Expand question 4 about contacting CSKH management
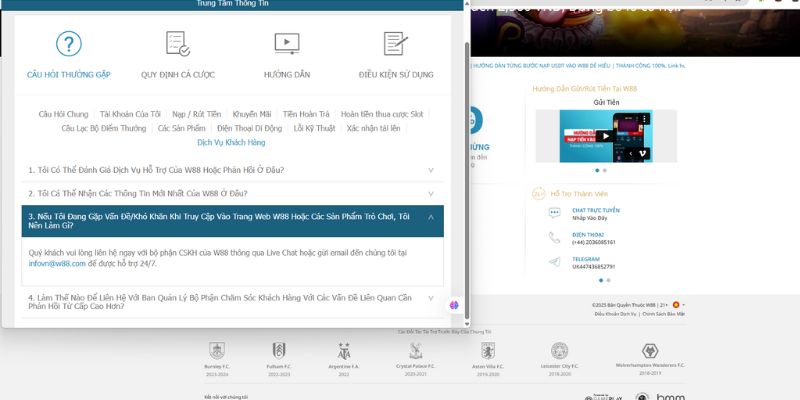 (233, 302)
